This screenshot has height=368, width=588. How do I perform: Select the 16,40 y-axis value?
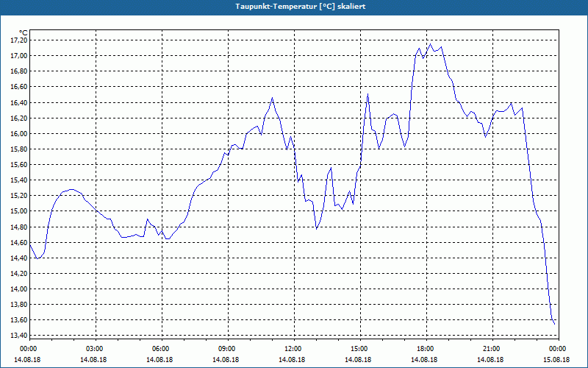tap(19, 102)
